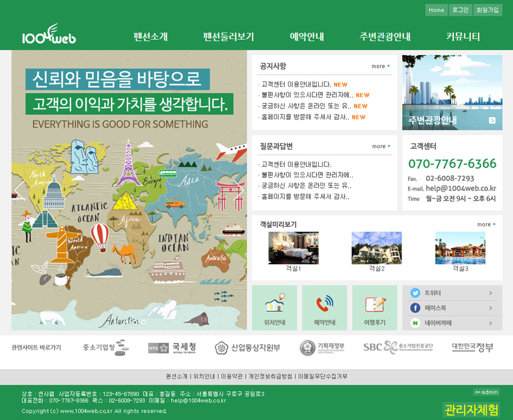The image size is (513, 420).
Task: Open the 중소기업청 logo link
Action: (x=106, y=348)
